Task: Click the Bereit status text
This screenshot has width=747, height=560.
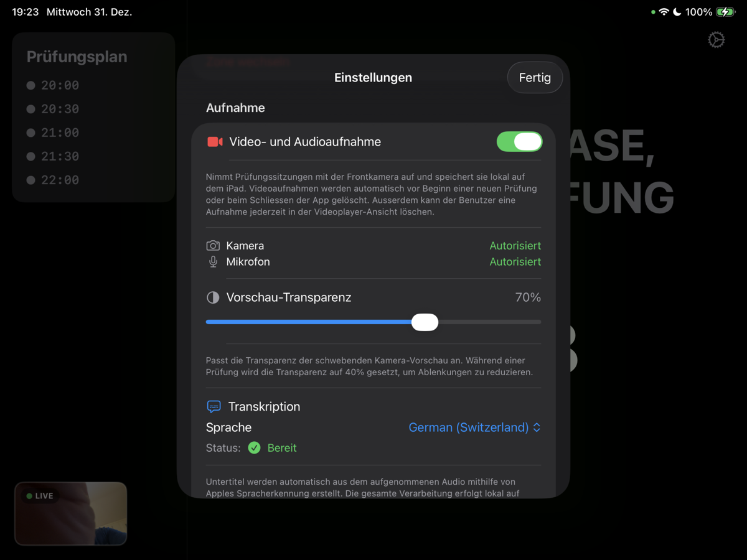Action: tap(282, 448)
